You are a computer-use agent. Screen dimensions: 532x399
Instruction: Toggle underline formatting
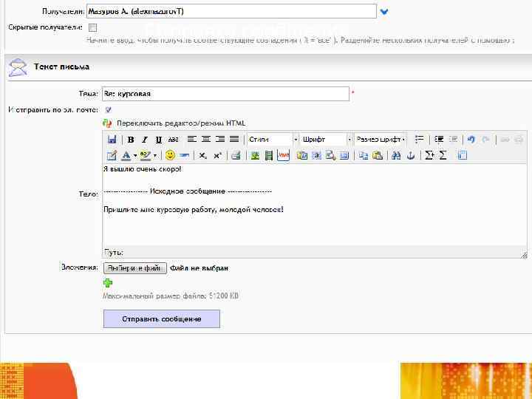pos(158,140)
